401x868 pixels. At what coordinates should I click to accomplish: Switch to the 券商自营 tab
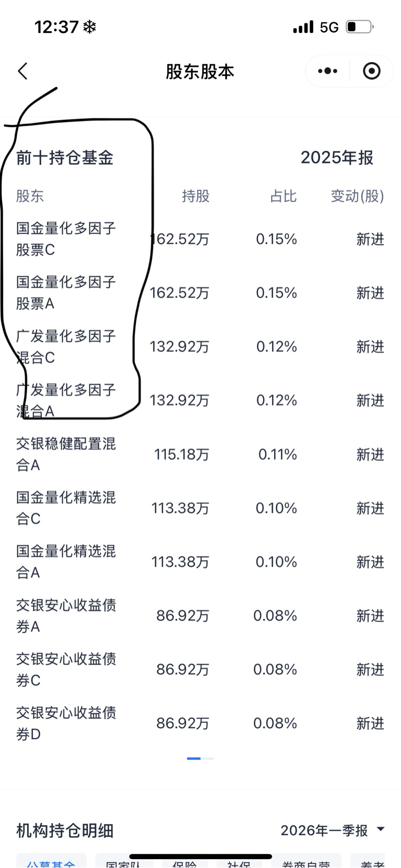click(306, 862)
